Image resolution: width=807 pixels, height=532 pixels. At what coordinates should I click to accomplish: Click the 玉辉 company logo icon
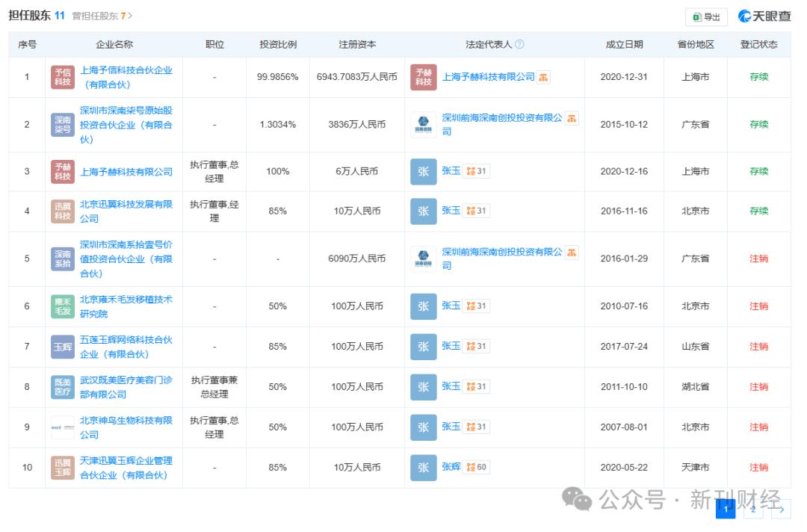(63, 347)
